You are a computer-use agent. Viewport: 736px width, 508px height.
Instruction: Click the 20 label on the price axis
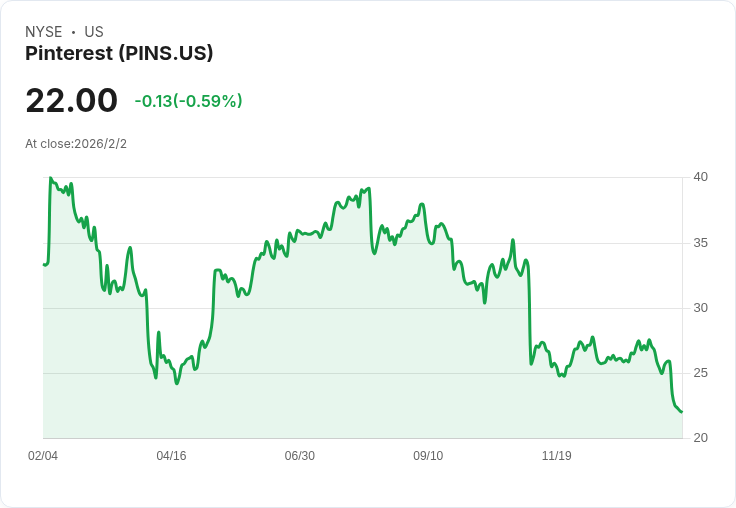coord(701,438)
